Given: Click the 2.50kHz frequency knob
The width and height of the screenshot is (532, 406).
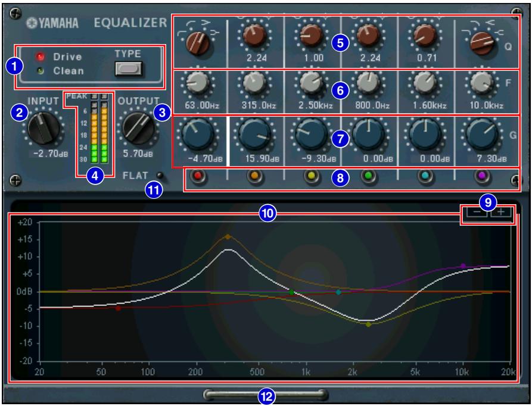Looking at the screenshot, I should click(312, 84).
